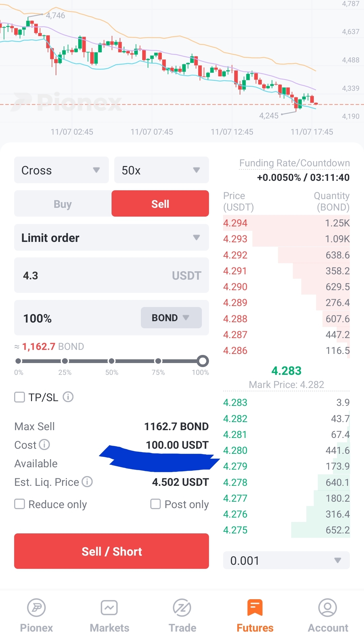364x639 pixels.
Task: Switch to the Buy tab
Action: coord(63,204)
